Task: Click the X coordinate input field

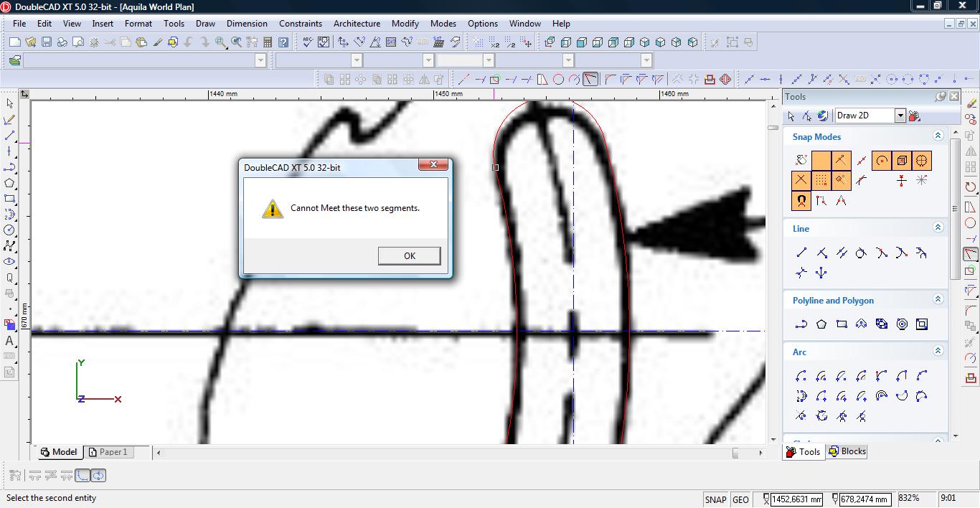Action: click(x=796, y=499)
